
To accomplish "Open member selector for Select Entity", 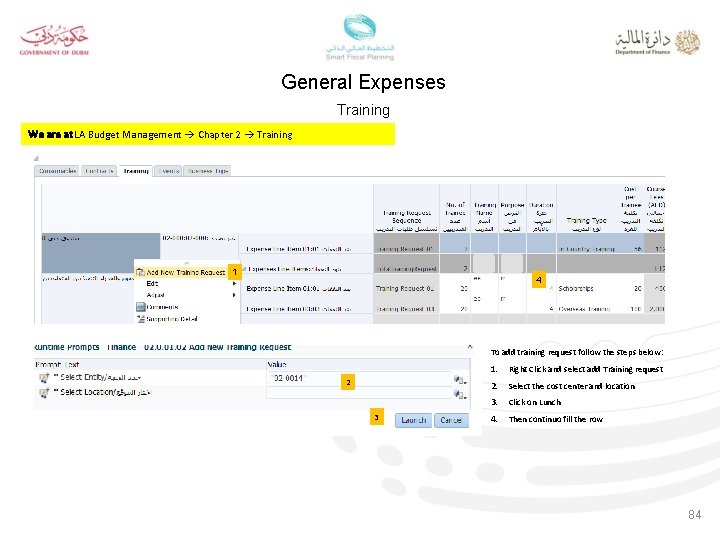I will point(460,380).
